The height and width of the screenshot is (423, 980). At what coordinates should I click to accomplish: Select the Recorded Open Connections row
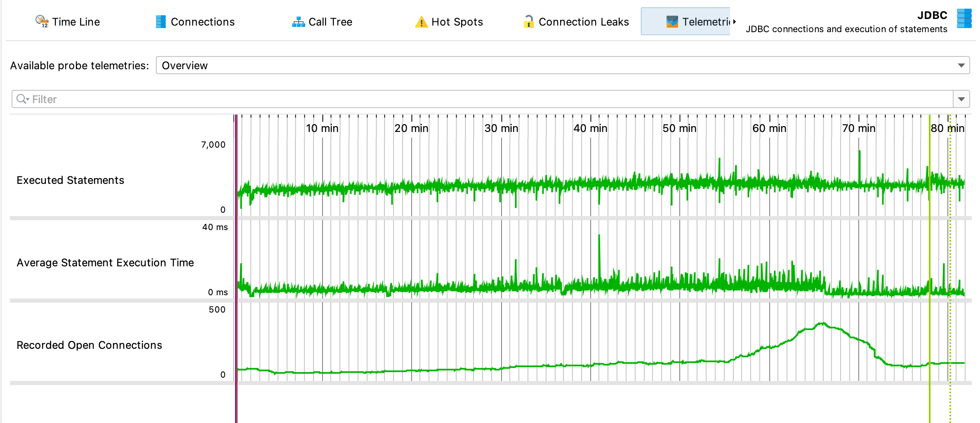tap(89, 345)
